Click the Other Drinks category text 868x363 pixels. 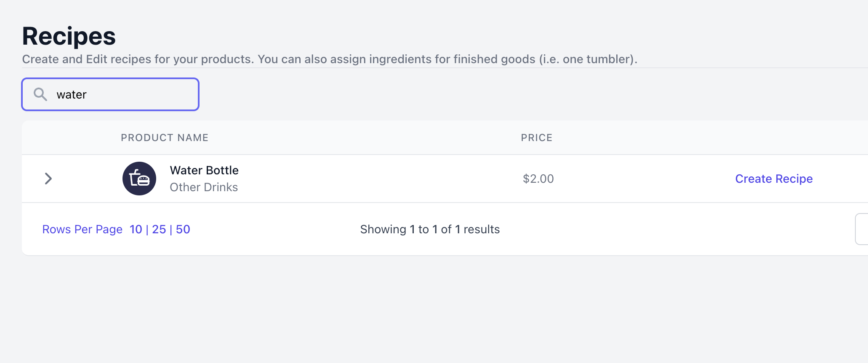[x=204, y=187]
